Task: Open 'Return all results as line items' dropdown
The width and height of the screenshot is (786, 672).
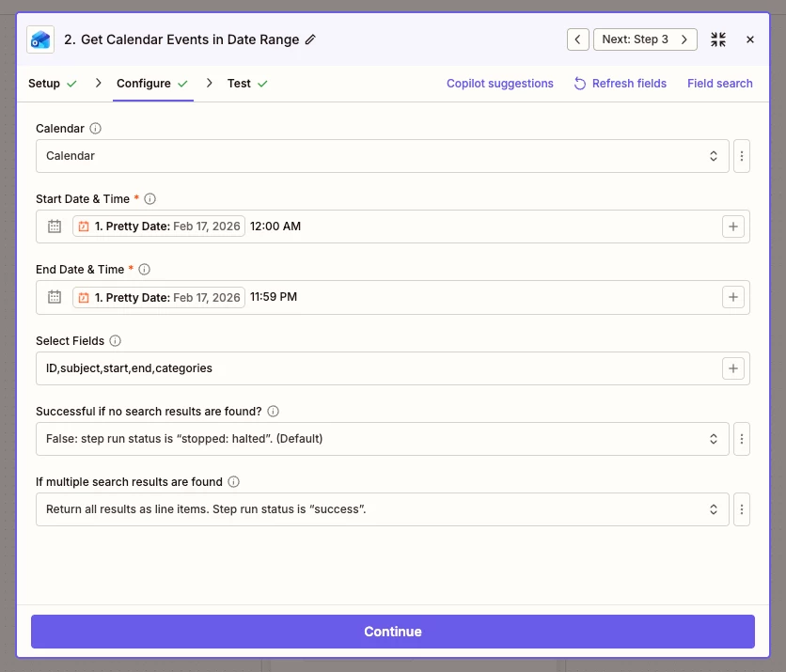Action: [x=382, y=509]
